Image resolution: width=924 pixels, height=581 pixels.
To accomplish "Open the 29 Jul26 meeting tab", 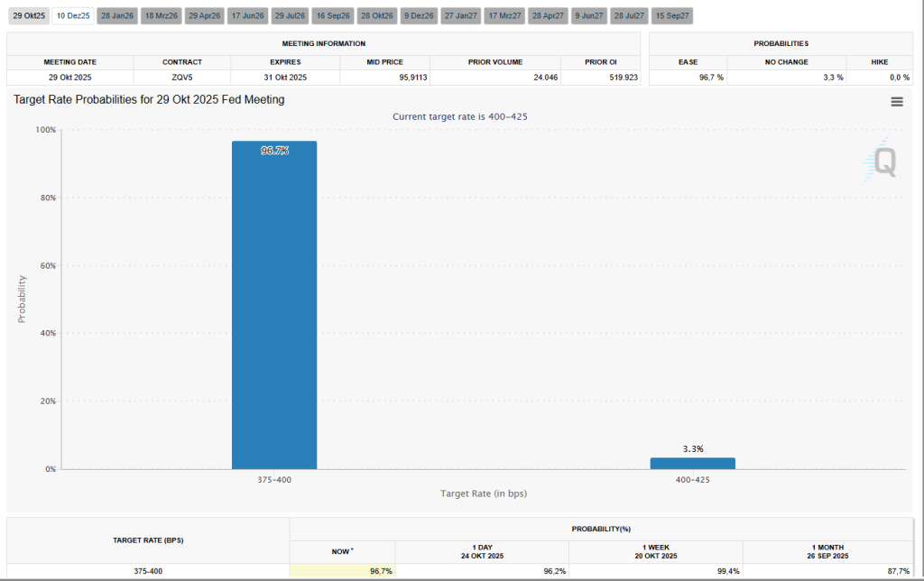I will point(290,16).
